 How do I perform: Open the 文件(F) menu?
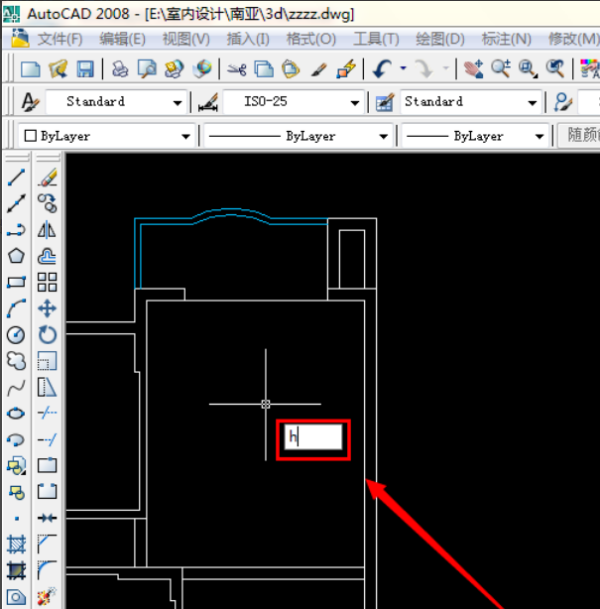coord(59,39)
